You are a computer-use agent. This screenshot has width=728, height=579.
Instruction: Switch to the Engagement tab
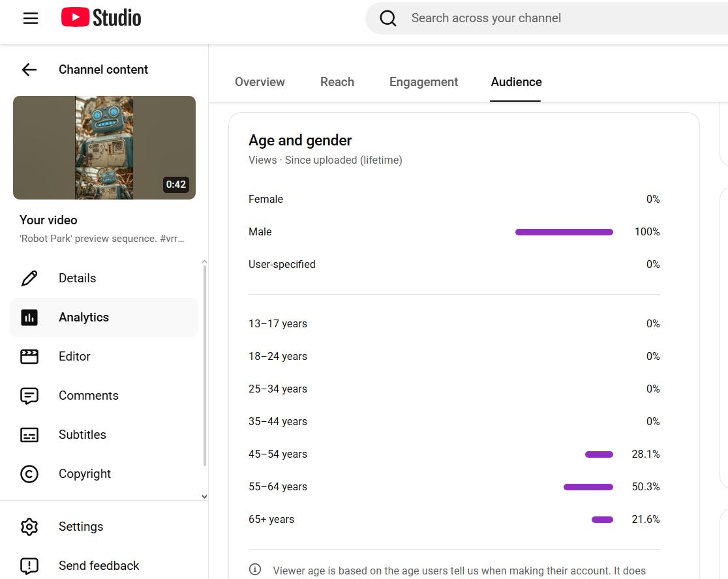(x=423, y=82)
